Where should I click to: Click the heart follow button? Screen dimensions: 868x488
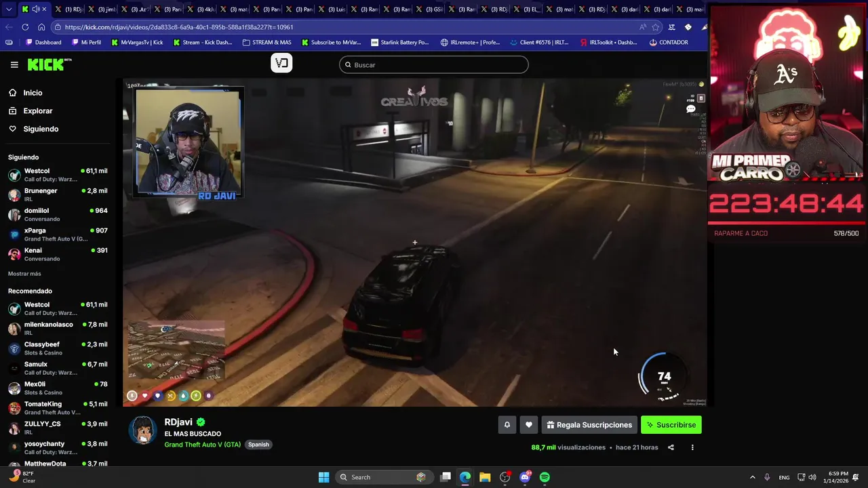[529, 425]
